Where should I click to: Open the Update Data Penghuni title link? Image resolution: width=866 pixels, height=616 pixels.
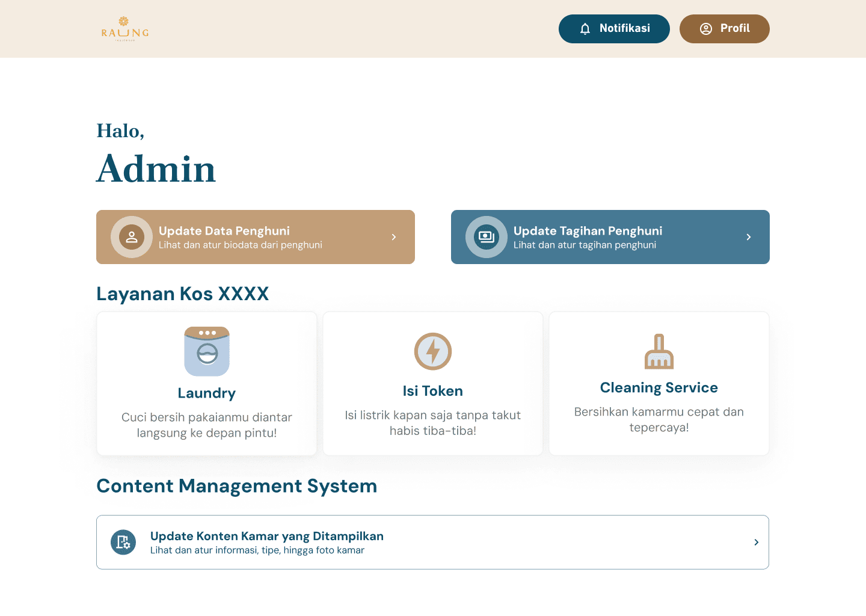click(x=224, y=231)
